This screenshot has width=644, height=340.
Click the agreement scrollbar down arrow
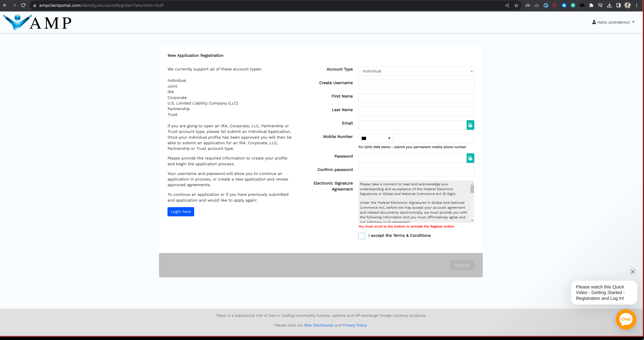[472, 220]
